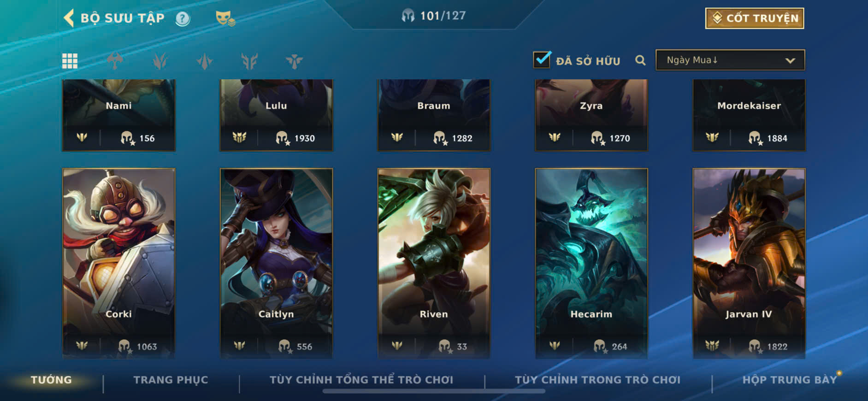The width and height of the screenshot is (868, 401).
Task: Open champion search with the magnifier icon
Action: point(640,60)
